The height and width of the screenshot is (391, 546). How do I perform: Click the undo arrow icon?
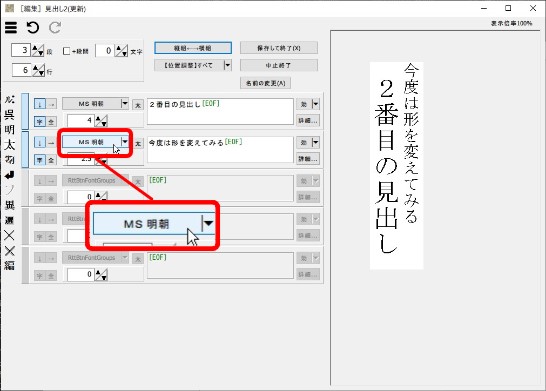(33, 28)
